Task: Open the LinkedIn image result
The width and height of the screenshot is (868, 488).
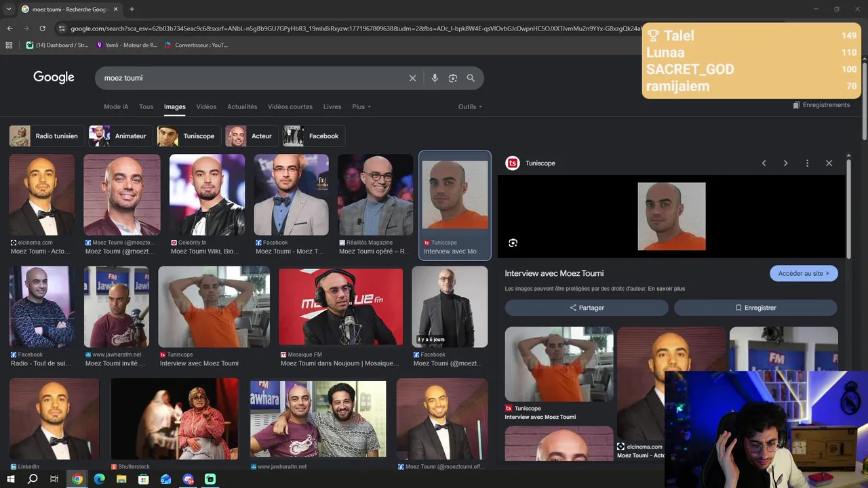Action: pos(54,419)
